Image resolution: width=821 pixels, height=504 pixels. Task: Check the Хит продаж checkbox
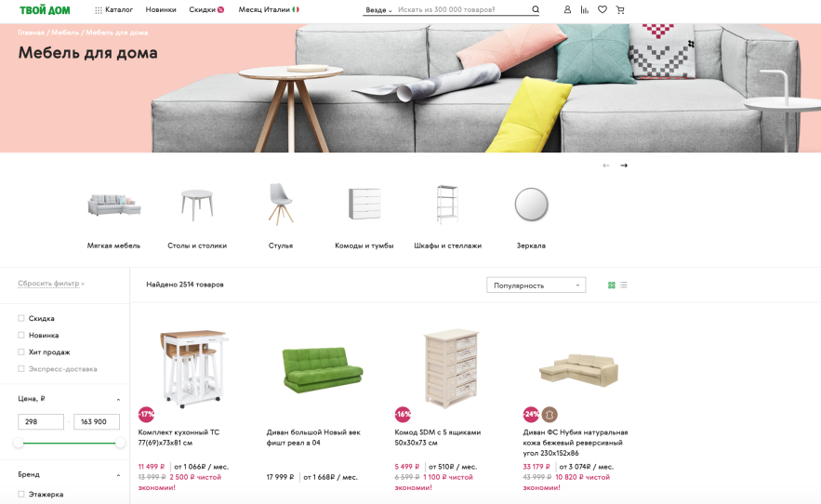(21, 351)
